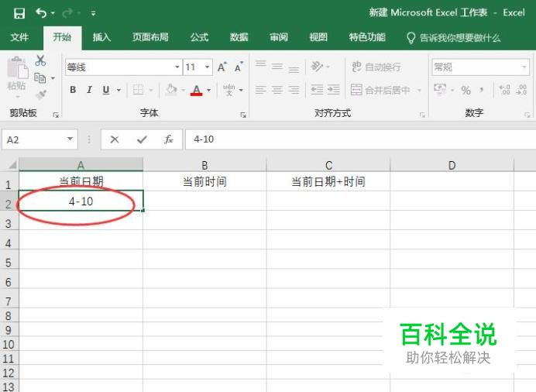The width and height of the screenshot is (536, 392).
Task: Toggle Align Left
Action: pyautogui.click(x=261, y=90)
